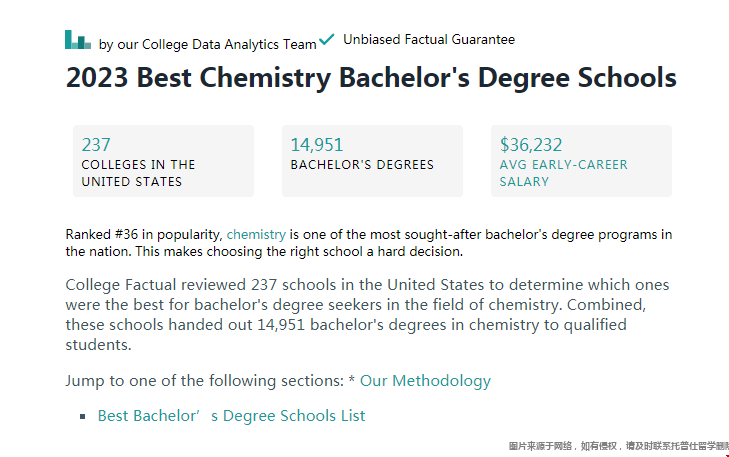Jump to Our Methodology section
Viewport: 729px width, 457px height.
point(425,381)
